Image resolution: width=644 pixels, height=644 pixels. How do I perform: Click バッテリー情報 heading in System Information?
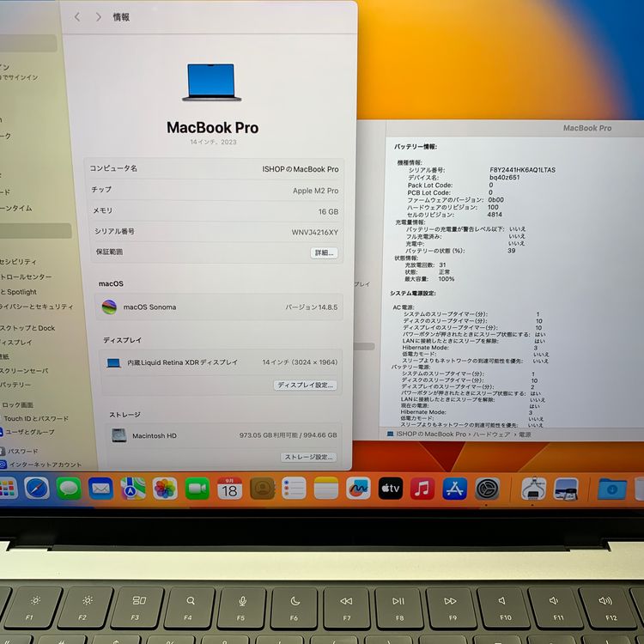pos(416,147)
